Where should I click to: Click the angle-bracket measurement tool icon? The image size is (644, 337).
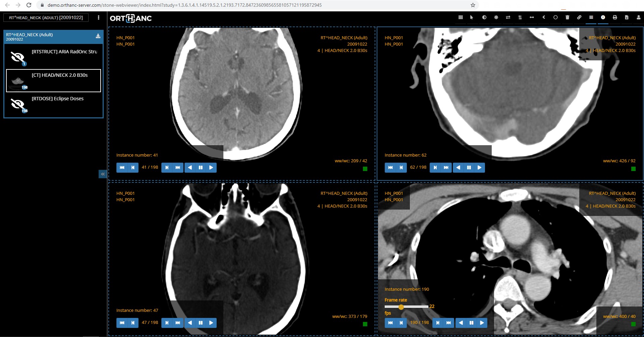[x=543, y=17]
